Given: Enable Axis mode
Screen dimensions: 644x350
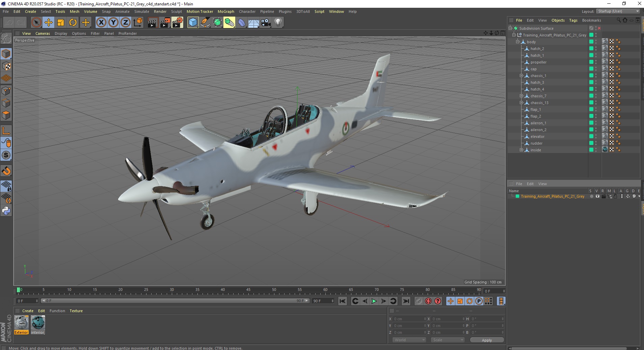Looking at the screenshot, I should 6,131.
